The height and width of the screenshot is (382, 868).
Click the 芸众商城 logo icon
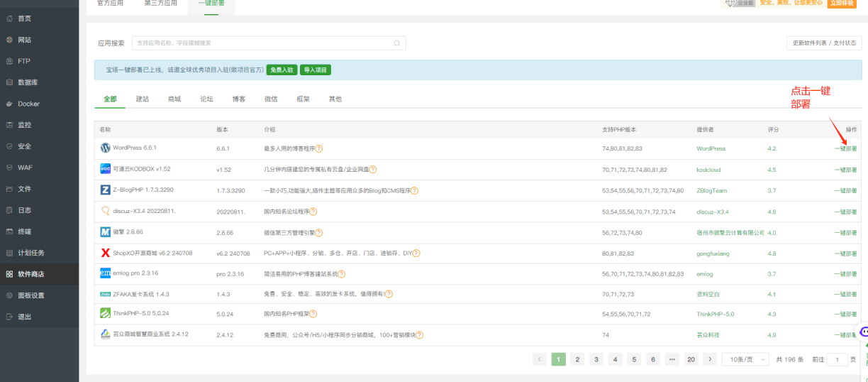click(106, 334)
